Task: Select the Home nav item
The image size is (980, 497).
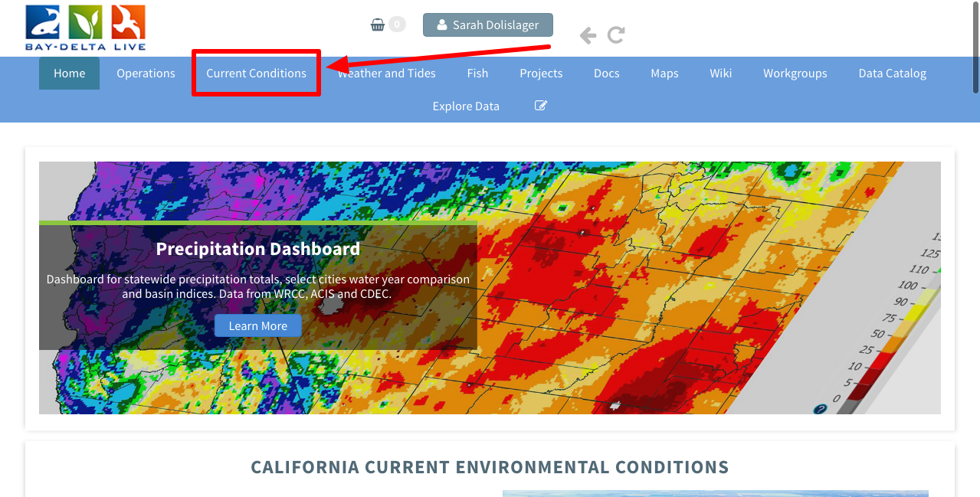Action: click(69, 74)
